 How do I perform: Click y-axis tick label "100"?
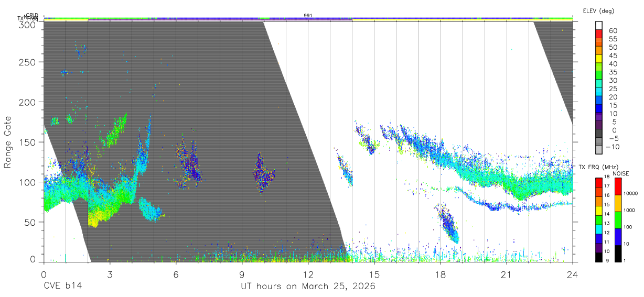tap(28, 182)
